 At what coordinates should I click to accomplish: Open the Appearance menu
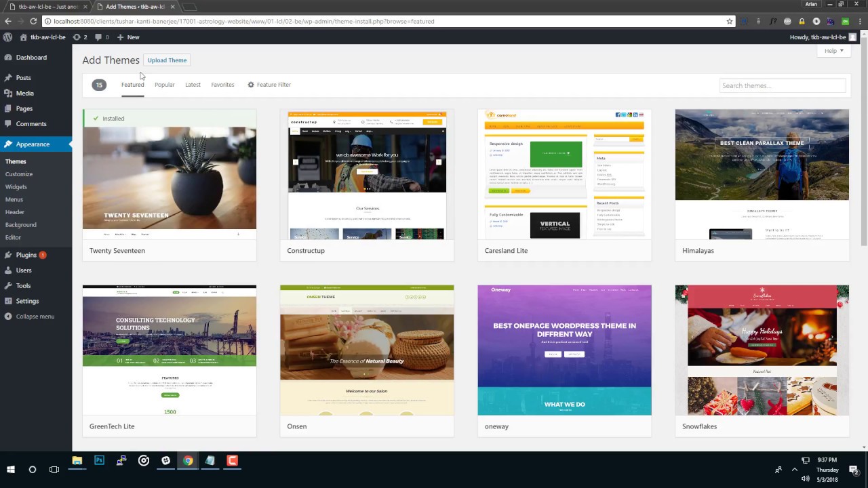tap(36, 144)
